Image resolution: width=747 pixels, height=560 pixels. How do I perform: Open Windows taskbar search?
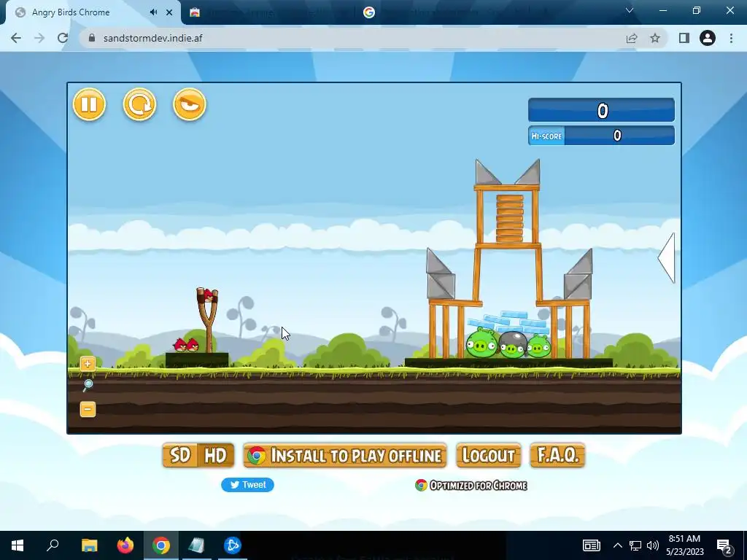(x=53, y=545)
